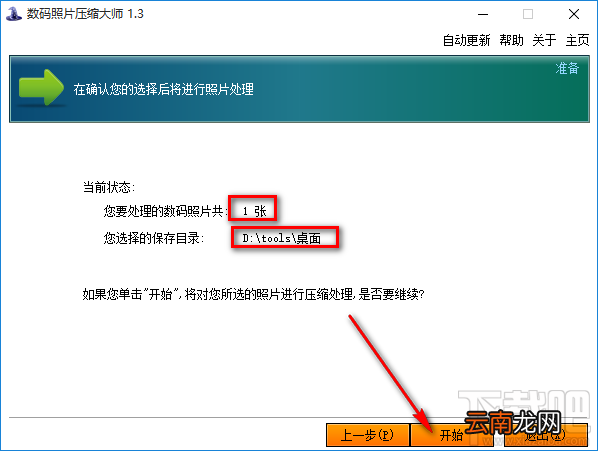Viewport: 598px width, 451px height.
Task: Click the "您要处理的数码照片共:" label
Action: 166,211
